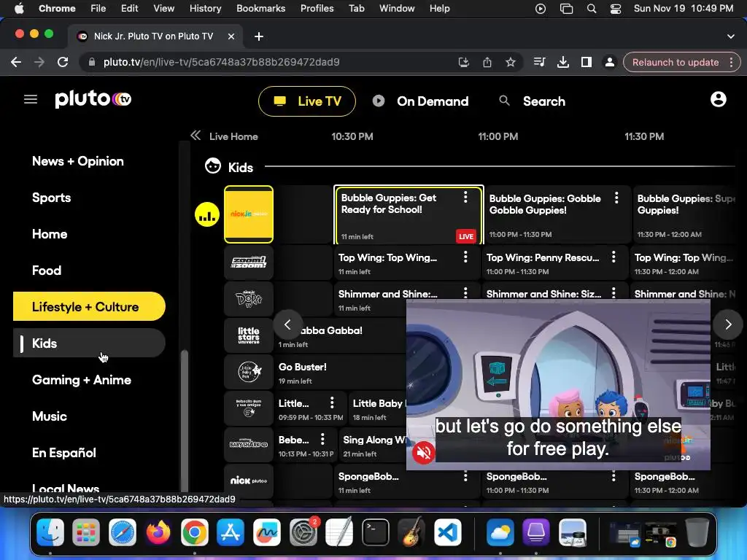Open Visual Studio Code from the dock

(x=447, y=532)
